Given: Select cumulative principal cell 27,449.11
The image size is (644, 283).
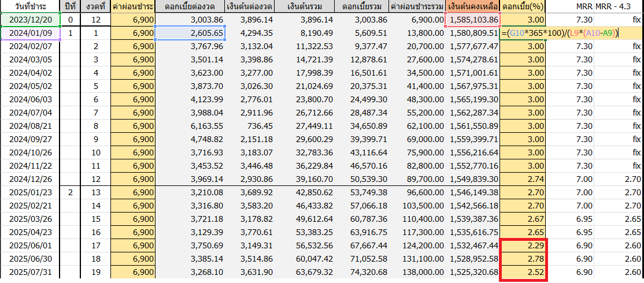Looking at the screenshot, I should 304,126.
